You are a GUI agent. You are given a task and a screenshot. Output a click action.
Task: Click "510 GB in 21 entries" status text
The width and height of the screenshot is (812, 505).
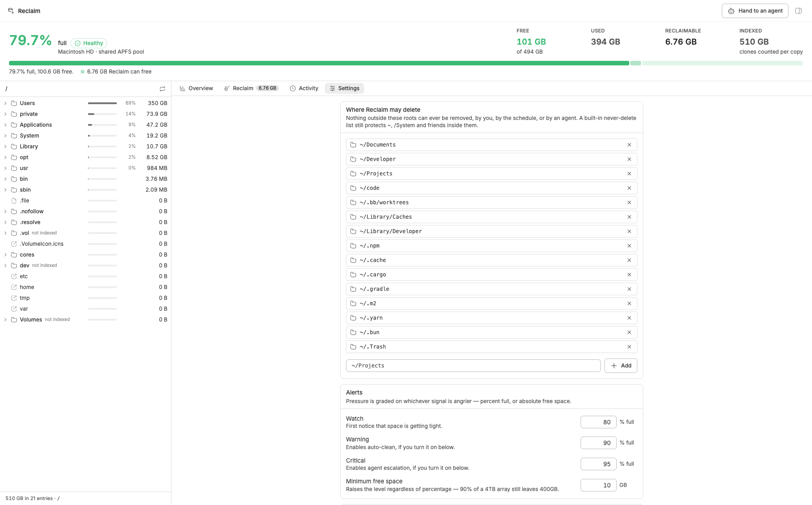(29, 498)
